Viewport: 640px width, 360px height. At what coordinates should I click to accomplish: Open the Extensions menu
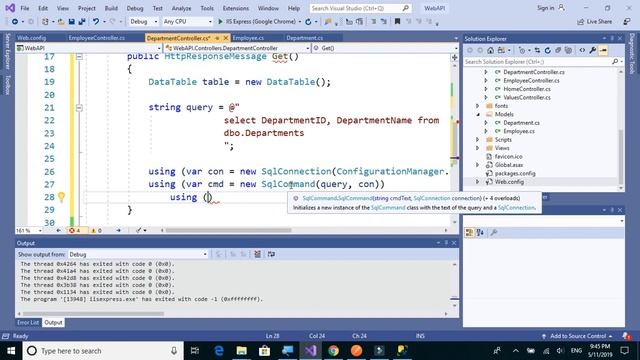pos(236,8)
